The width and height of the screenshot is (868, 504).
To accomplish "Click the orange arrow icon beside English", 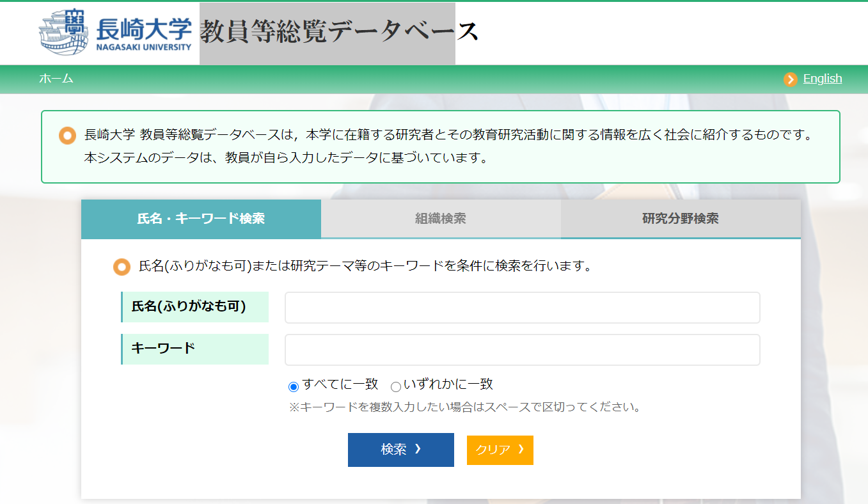I will point(791,79).
